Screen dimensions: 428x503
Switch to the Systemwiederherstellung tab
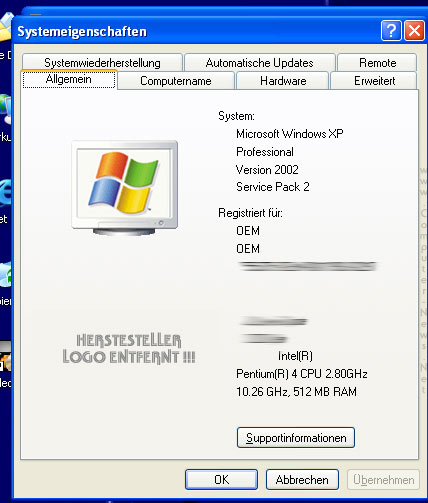[102, 62]
